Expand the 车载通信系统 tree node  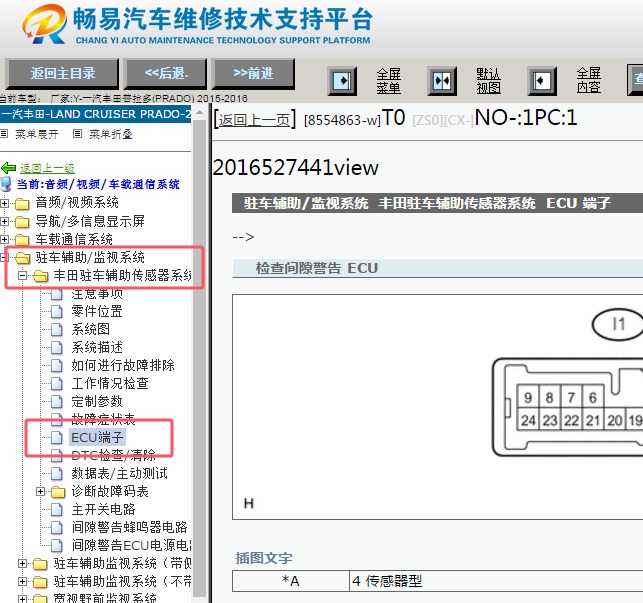point(5,239)
